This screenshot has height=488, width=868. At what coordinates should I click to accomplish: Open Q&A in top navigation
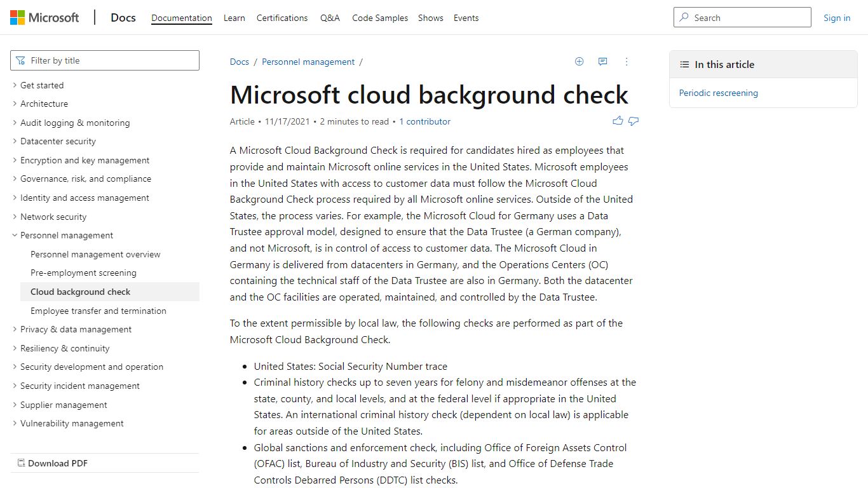click(x=330, y=18)
